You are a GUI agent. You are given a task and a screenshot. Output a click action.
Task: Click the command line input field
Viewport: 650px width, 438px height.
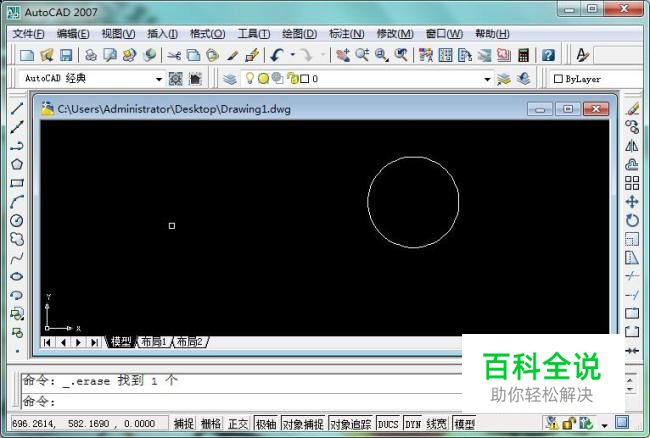coord(242,401)
